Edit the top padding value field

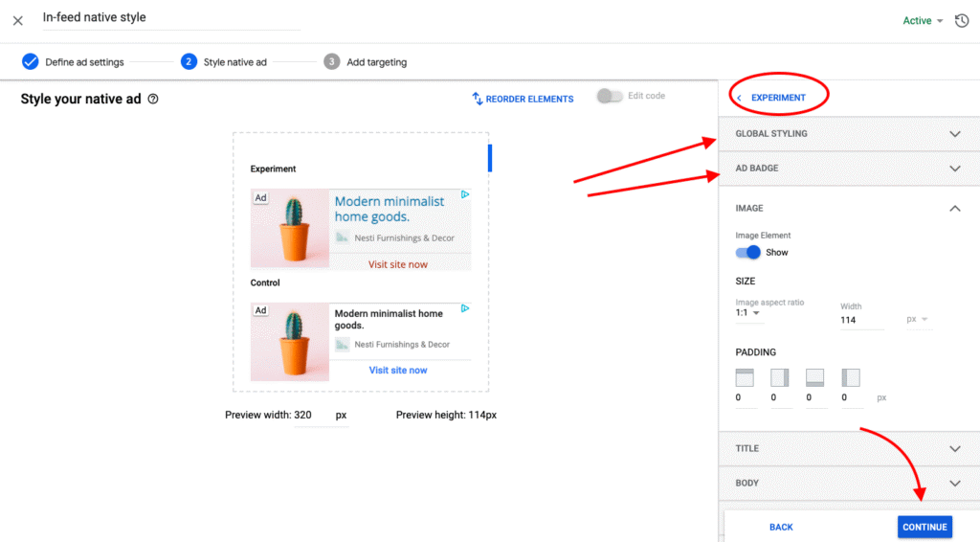[x=746, y=397]
